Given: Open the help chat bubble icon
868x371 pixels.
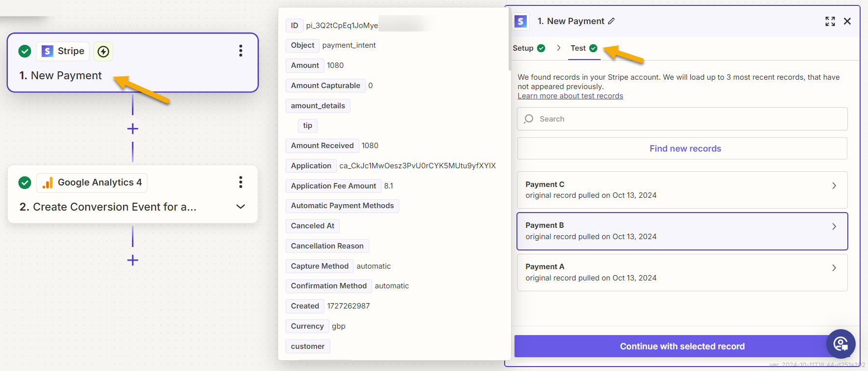Looking at the screenshot, I should pos(841,344).
